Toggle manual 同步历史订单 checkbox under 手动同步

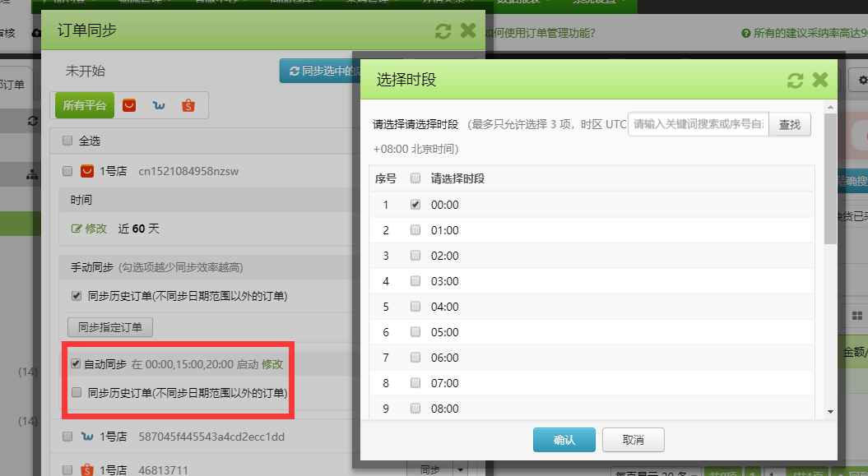(77, 296)
